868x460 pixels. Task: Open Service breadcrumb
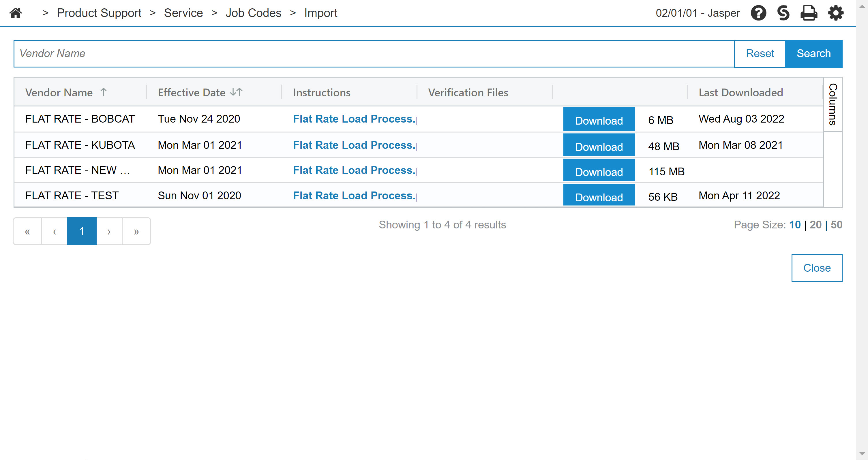coord(183,13)
